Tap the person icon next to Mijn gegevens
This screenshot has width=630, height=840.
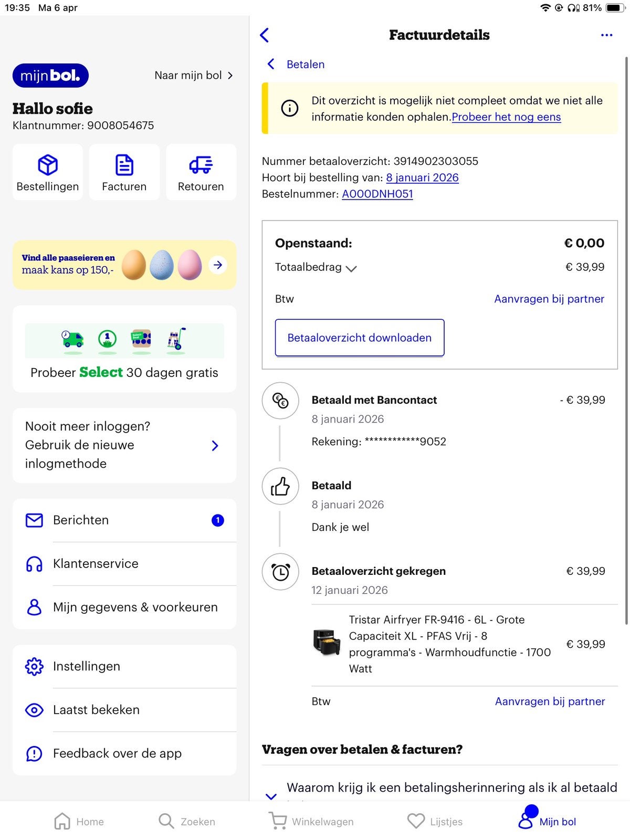34,607
